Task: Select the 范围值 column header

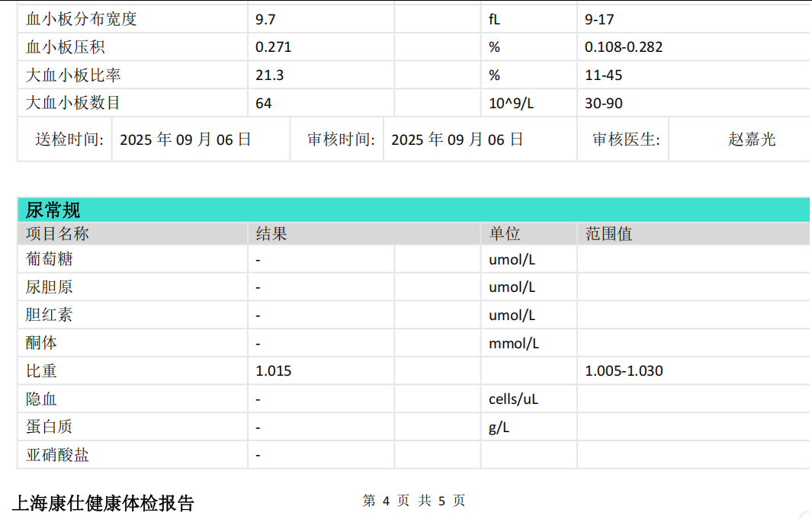Action: point(608,234)
